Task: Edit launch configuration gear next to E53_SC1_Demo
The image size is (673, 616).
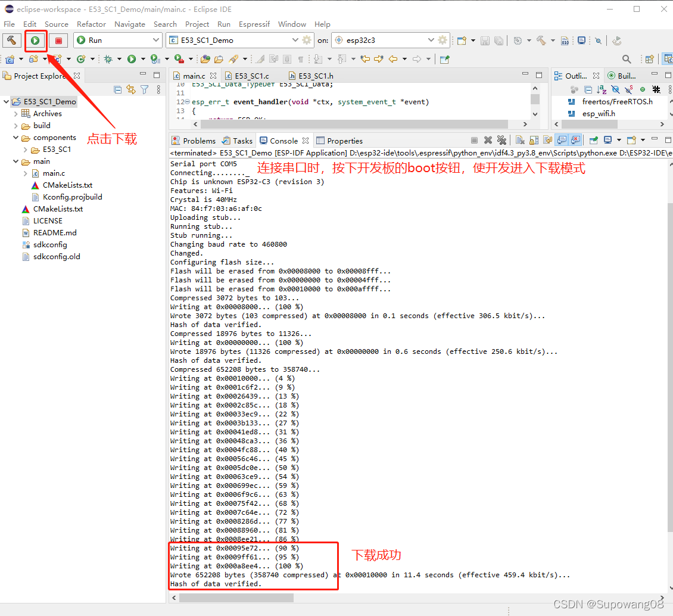Action: click(x=307, y=41)
